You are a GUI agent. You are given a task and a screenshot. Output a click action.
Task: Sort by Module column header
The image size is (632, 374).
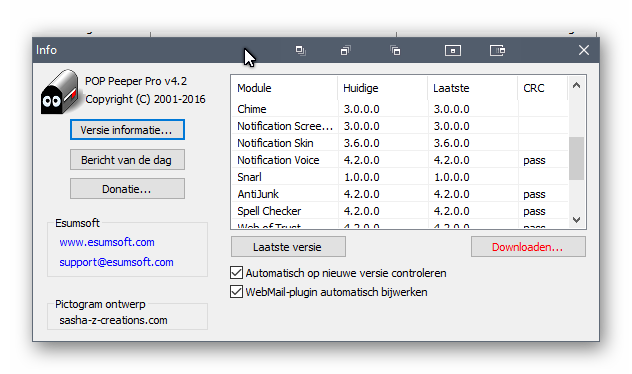(x=285, y=88)
